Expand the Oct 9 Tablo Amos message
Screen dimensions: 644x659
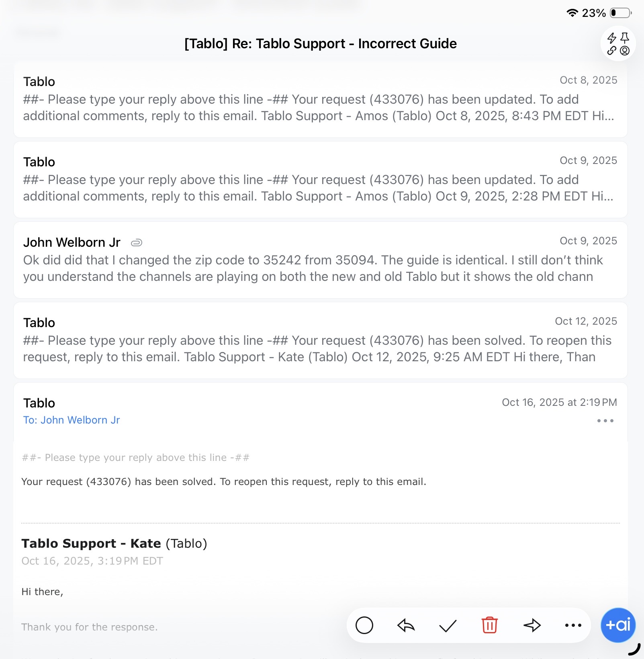321,180
